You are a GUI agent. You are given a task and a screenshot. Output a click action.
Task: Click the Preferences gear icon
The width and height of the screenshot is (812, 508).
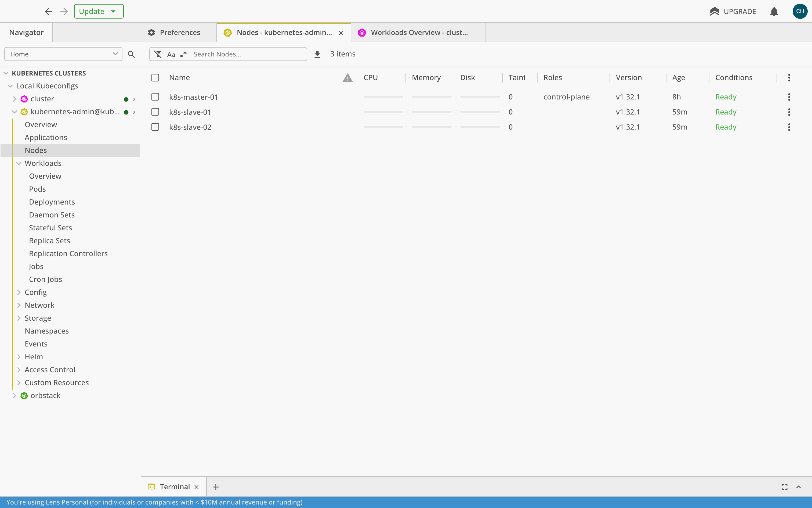point(152,33)
